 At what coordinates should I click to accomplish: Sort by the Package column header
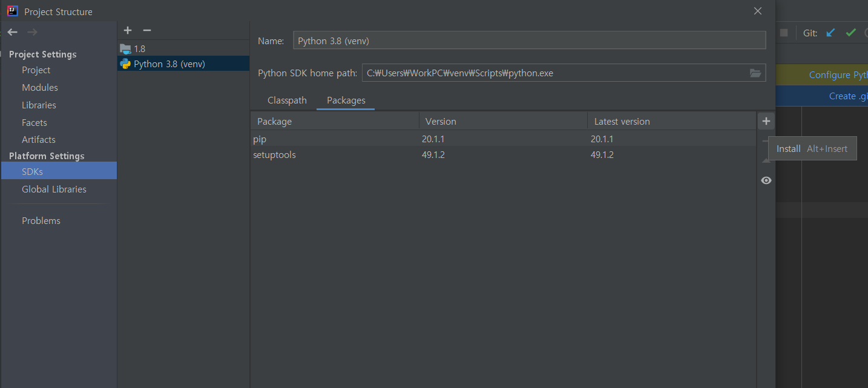(335, 122)
